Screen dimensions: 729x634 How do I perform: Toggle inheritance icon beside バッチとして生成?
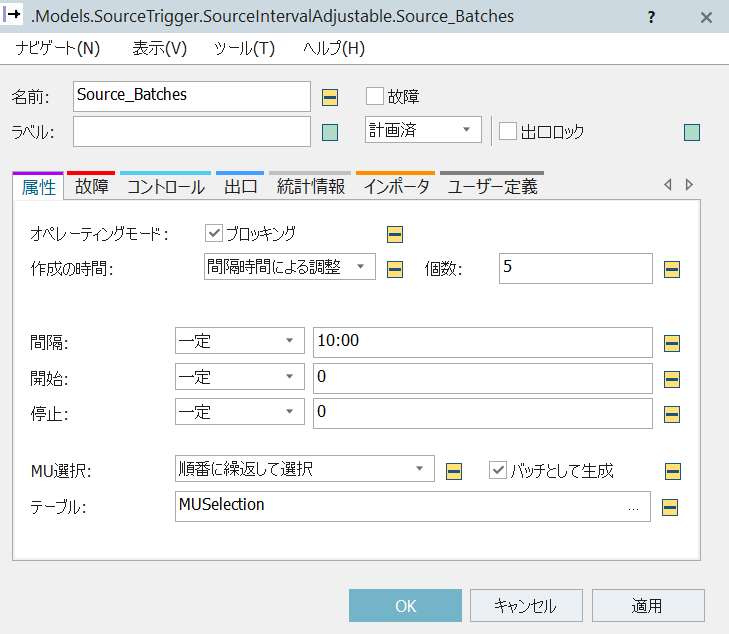[x=673, y=471]
